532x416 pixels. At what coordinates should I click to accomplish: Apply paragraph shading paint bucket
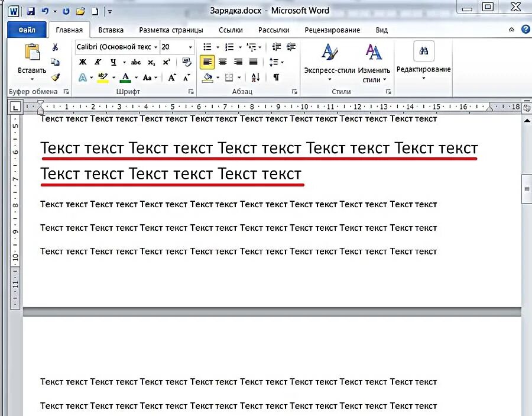207,78
